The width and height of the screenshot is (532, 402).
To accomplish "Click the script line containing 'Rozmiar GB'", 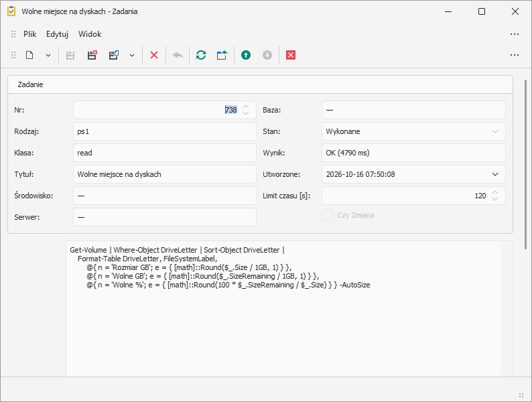I will pyautogui.click(x=189, y=267).
